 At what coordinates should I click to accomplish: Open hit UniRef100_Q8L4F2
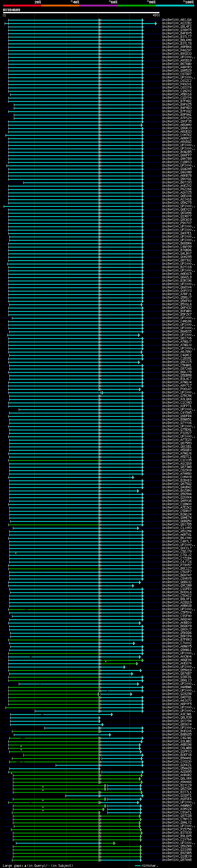coord(177,26)
